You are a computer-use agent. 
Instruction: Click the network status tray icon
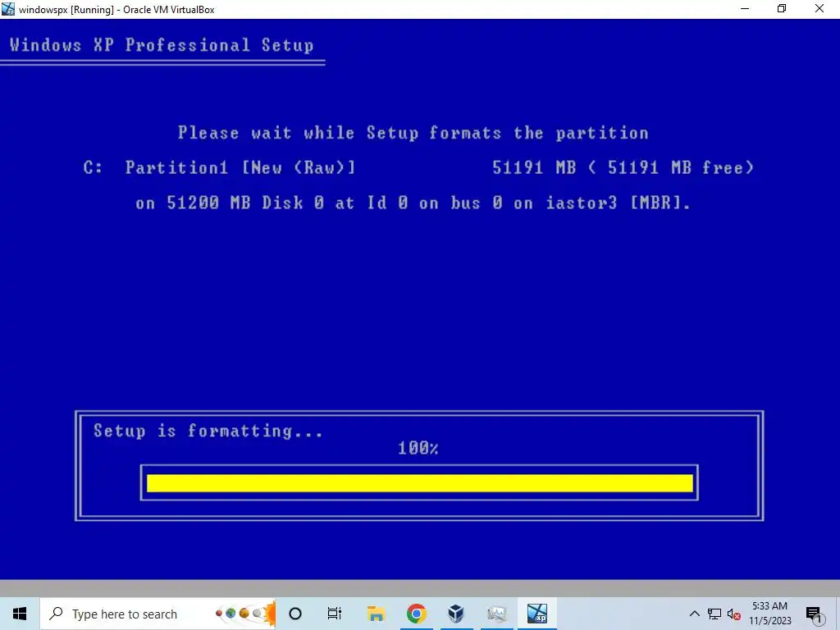point(714,614)
